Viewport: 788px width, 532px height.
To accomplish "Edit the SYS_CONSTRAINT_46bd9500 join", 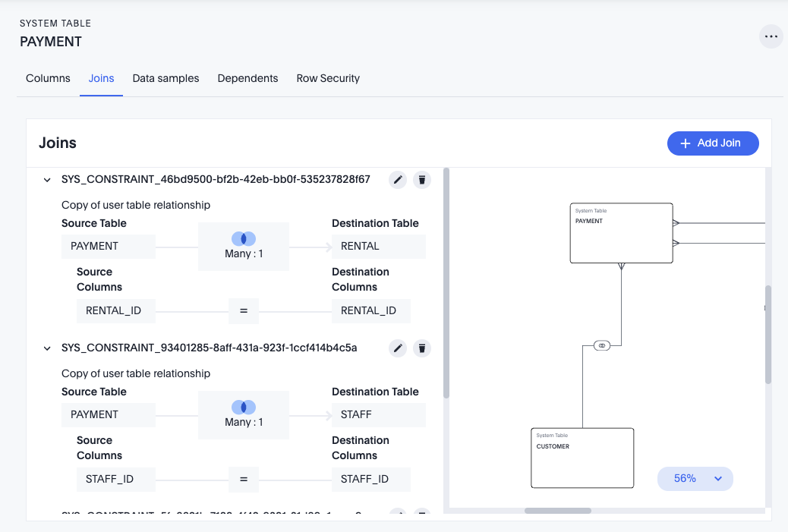I will pyautogui.click(x=398, y=180).
